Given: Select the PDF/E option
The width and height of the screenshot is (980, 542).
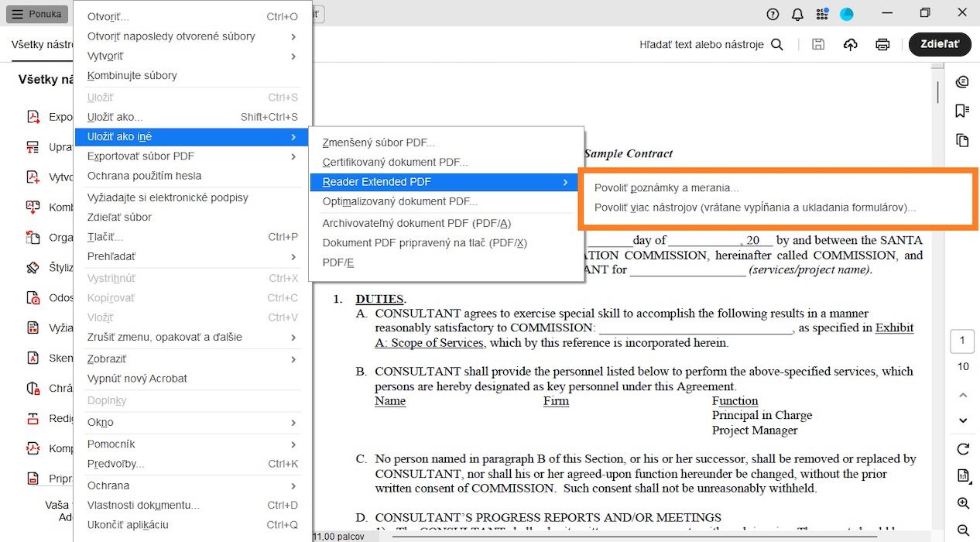Looking at the screenshot, I should click(x=446, y=262).
